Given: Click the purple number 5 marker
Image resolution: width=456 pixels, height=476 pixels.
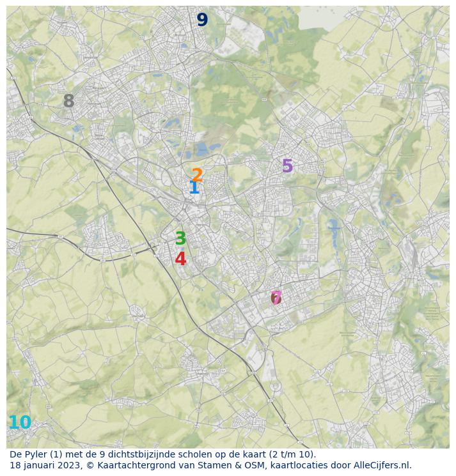Looking at the screenshot, I should click(287, 167).
